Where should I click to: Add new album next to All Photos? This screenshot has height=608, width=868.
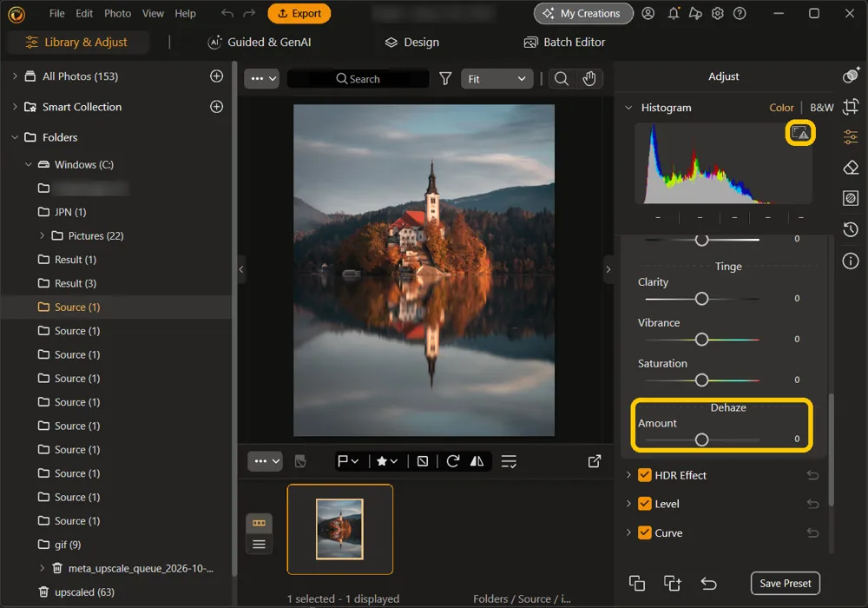(x=216, y=76)
